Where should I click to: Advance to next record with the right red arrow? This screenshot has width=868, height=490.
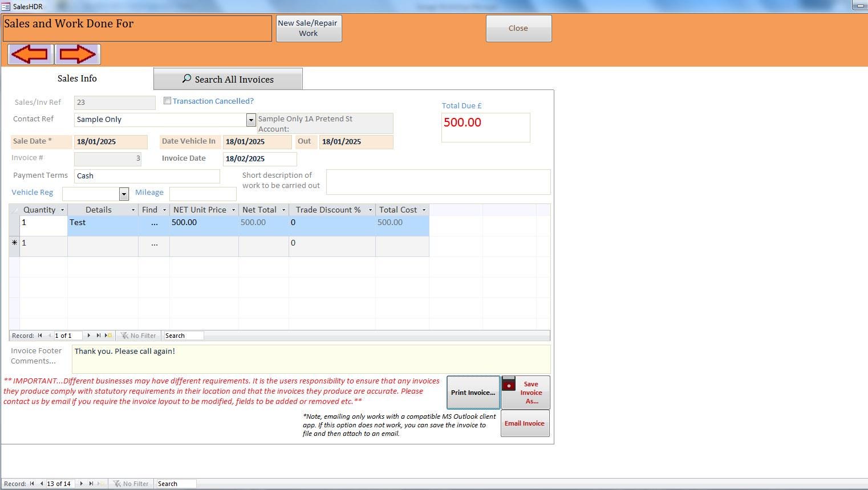pos(78,54)
